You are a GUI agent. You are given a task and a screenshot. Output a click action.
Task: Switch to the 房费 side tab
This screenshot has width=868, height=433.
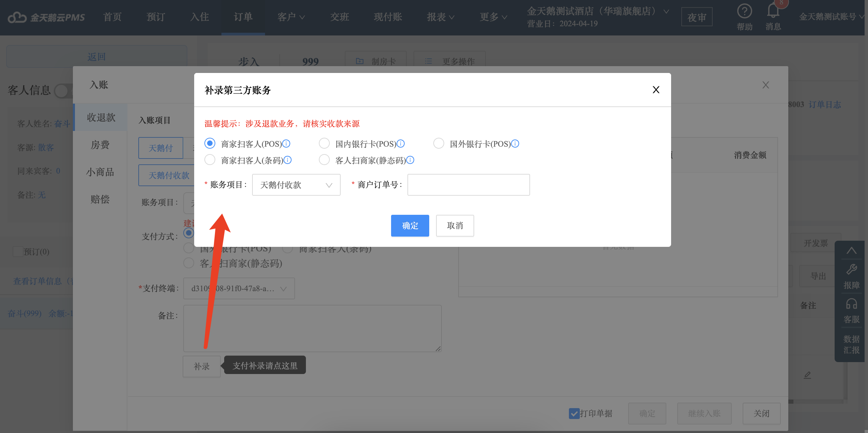[100, 145]
